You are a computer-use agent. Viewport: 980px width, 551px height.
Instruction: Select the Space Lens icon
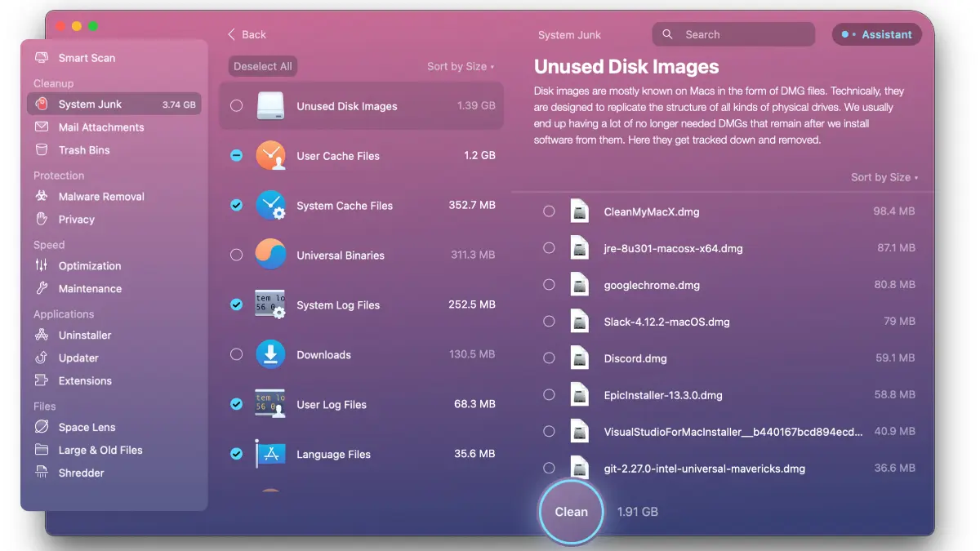(42, 428)
